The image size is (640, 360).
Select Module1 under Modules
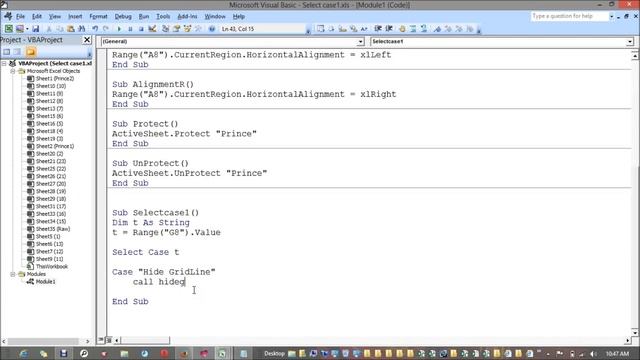click(45, 282)
